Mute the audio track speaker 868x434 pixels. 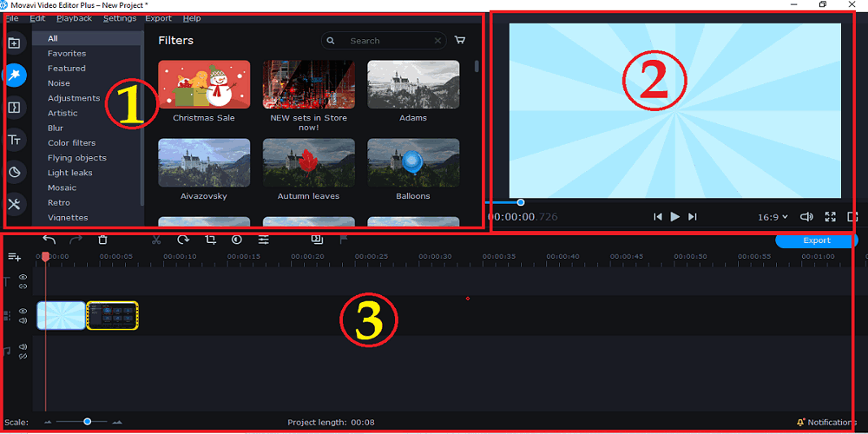(x=23, y=346)
